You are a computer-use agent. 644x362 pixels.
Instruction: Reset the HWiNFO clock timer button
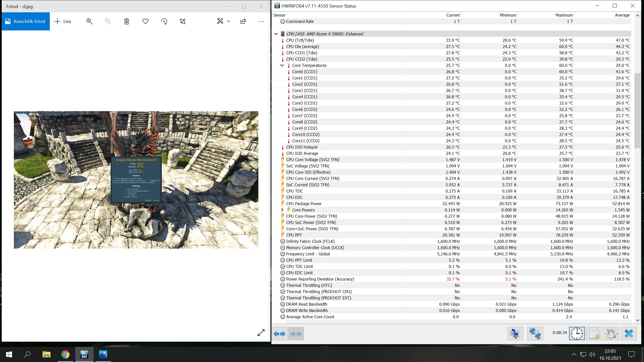(577, 334)
